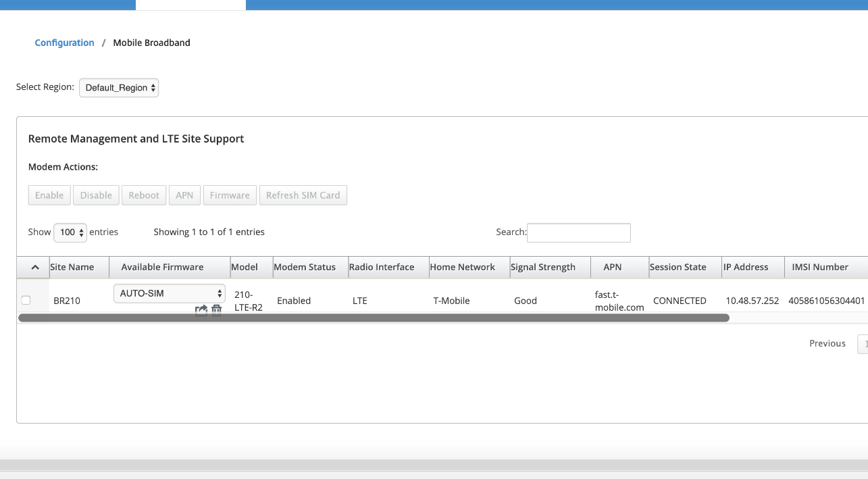
Task: Click the firmware trash delete icon
Action: tap(216, 311)
